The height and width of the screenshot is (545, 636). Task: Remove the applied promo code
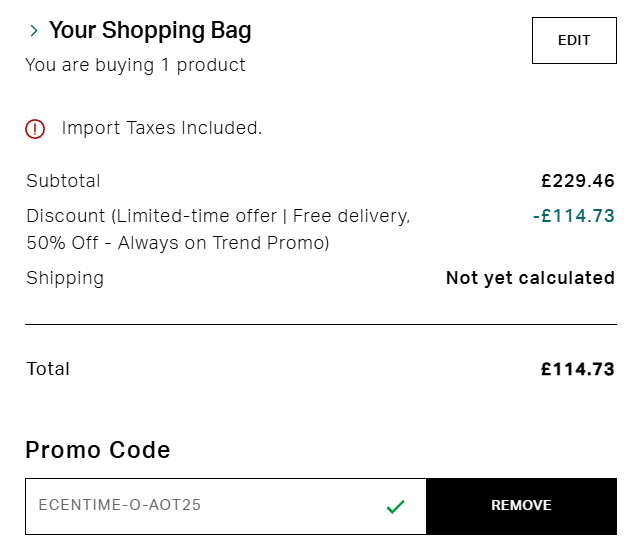point(521,506)
